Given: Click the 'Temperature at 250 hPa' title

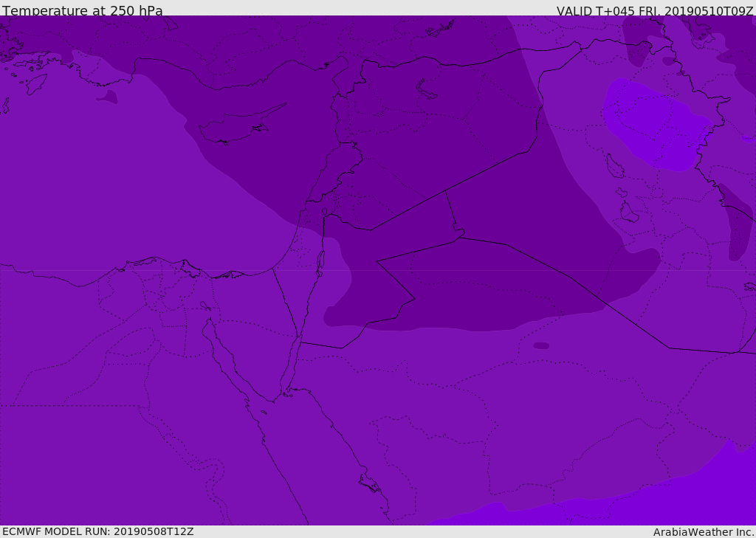Looking at the screenshot, I should [83, 10].
